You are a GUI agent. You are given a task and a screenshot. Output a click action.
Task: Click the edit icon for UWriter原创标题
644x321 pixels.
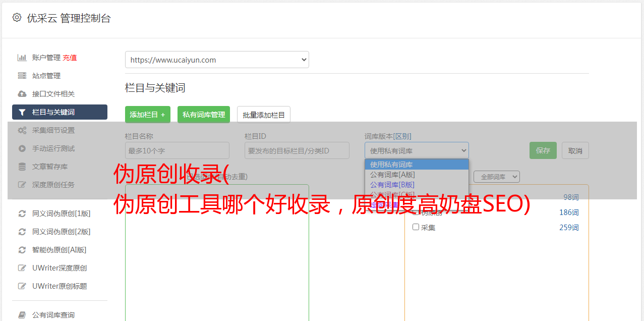click(x=22, y=286)
